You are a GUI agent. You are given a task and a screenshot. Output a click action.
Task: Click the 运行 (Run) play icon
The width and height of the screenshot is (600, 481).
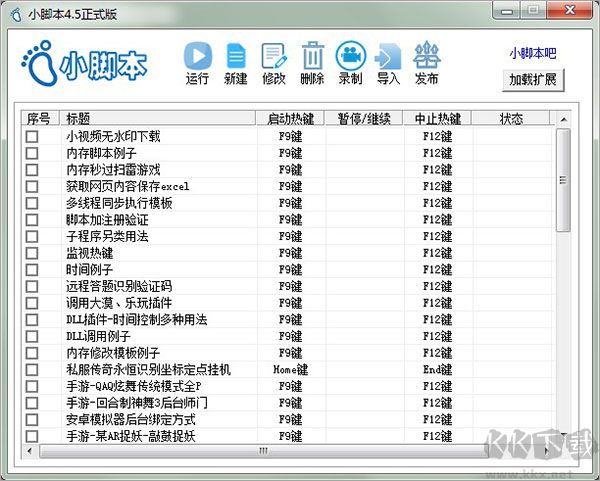click(x=198, y=56)
